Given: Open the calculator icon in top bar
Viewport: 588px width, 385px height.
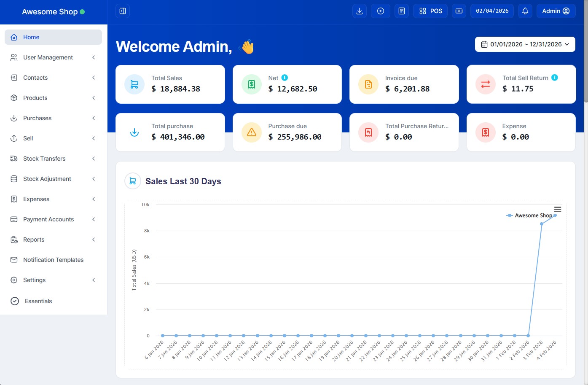Looking at the screenshot, I should click(402, 11).
